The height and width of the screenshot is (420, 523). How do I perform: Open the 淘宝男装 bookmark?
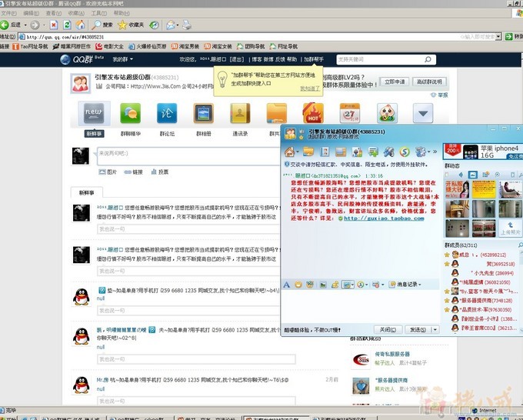click(185, 46)
